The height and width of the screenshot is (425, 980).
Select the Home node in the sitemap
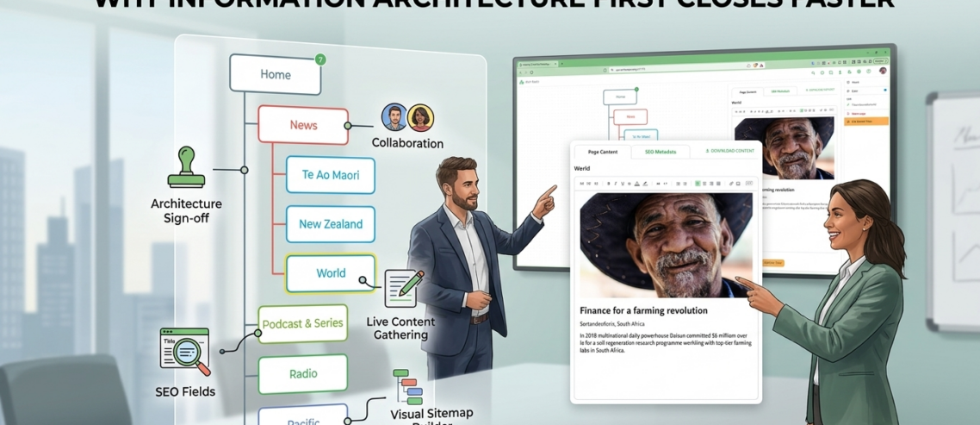tap(276, 75)
